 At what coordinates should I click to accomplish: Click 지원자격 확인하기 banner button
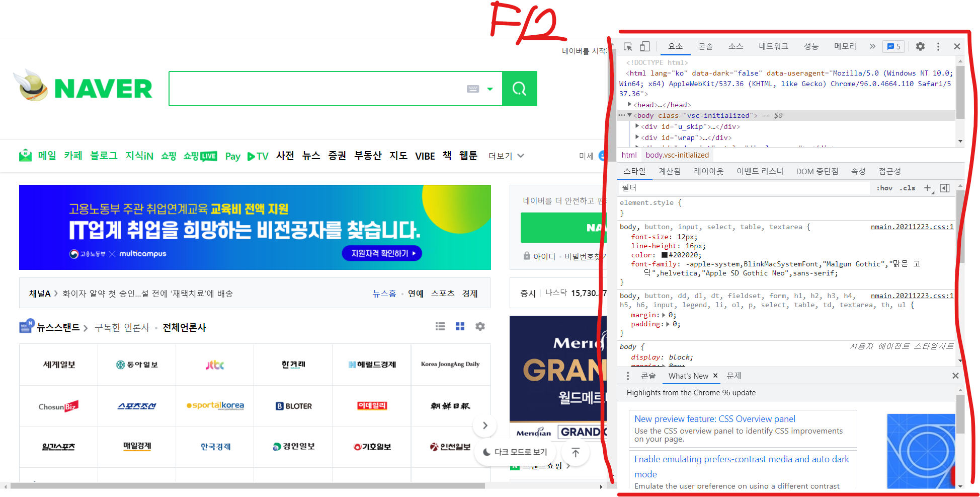(382, 253)
